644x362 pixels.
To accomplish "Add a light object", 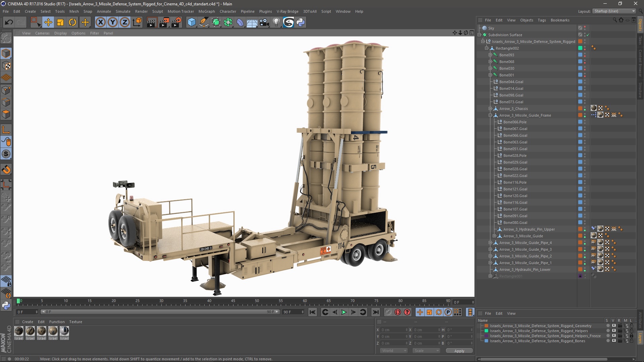I will point(276,22).
